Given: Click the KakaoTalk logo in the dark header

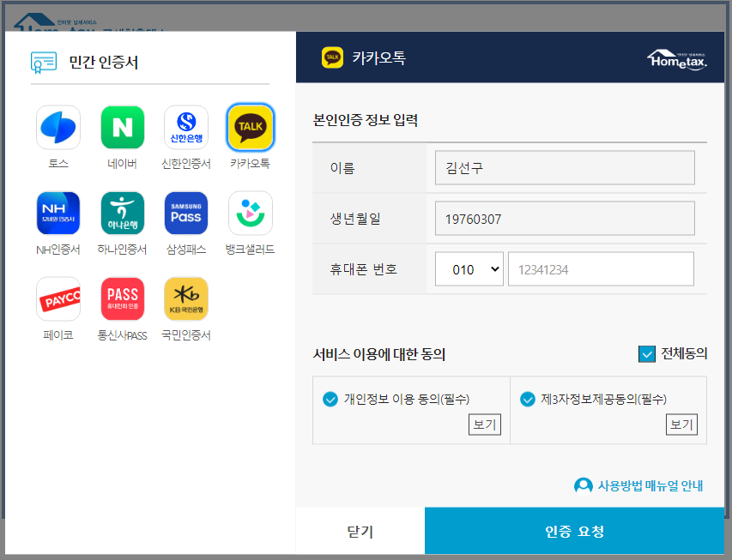Looking at the screenshot, I should (x=332, y=57).
